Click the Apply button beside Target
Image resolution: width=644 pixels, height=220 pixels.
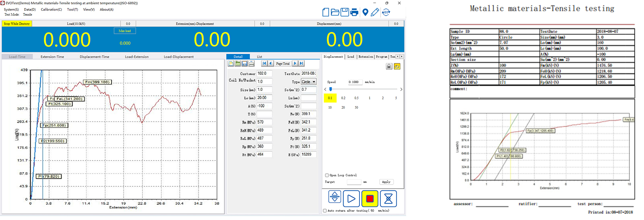386,182
